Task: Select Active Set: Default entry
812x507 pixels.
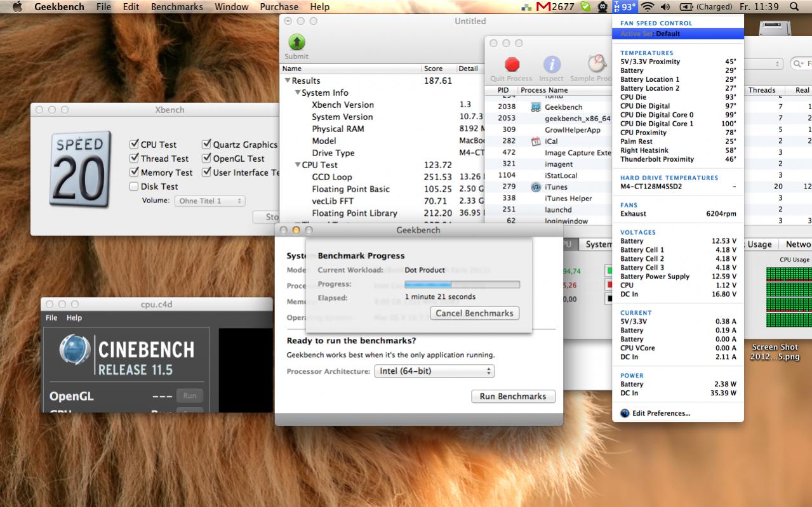Action: (x=677, y=34)
